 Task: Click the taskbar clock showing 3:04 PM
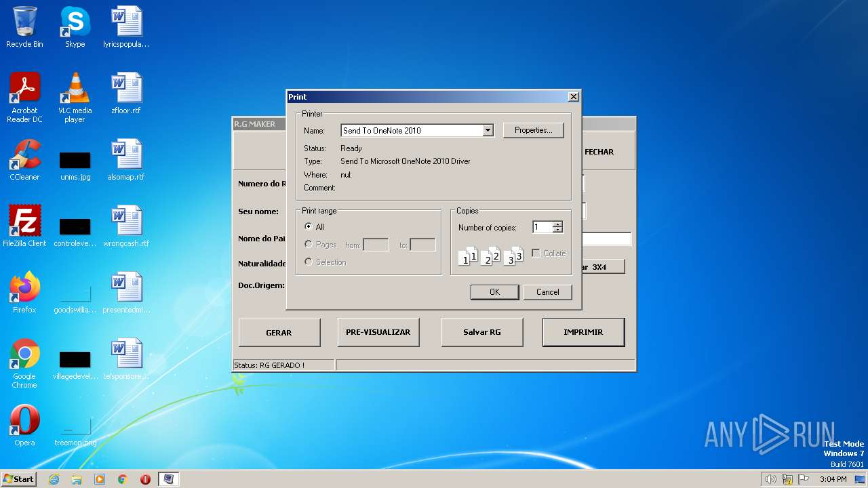pos(833,479)
